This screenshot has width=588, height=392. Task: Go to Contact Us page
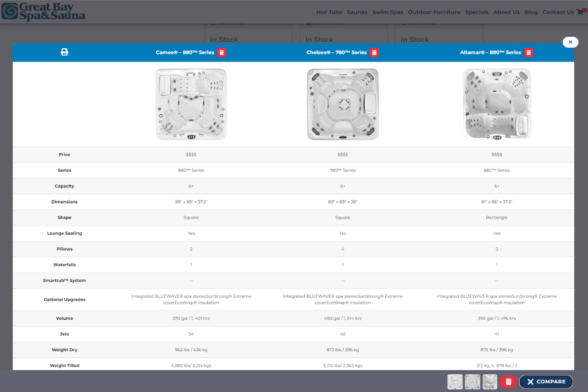[x=558, y=12]
